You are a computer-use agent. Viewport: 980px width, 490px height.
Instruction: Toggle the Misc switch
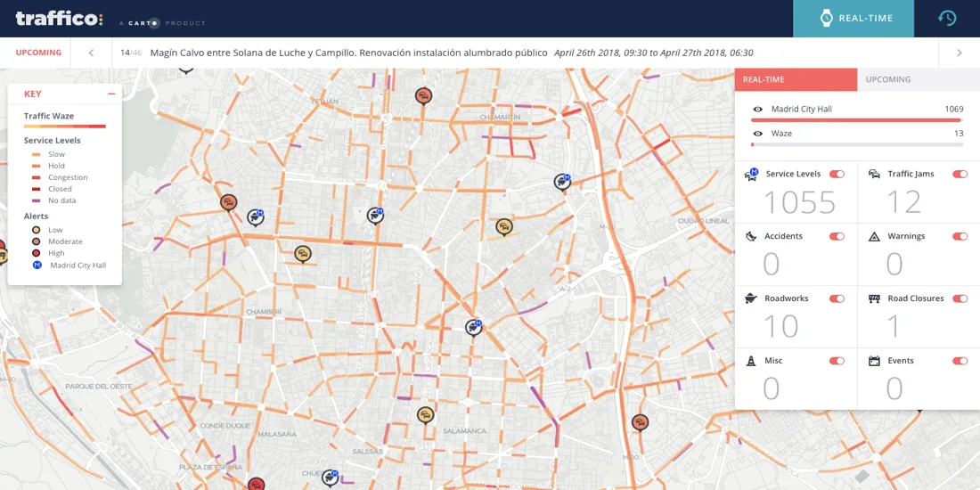pos(837,361)
